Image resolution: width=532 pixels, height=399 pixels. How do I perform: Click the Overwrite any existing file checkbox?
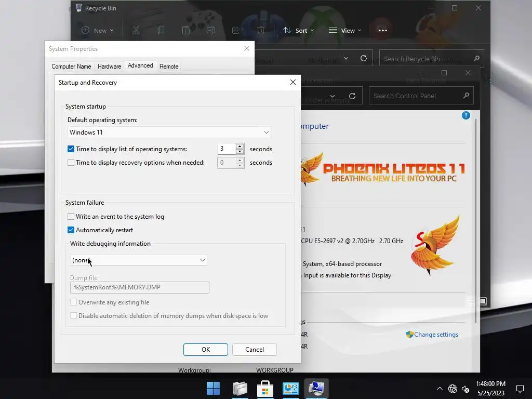pyautogui.click(x=73, y=302)
